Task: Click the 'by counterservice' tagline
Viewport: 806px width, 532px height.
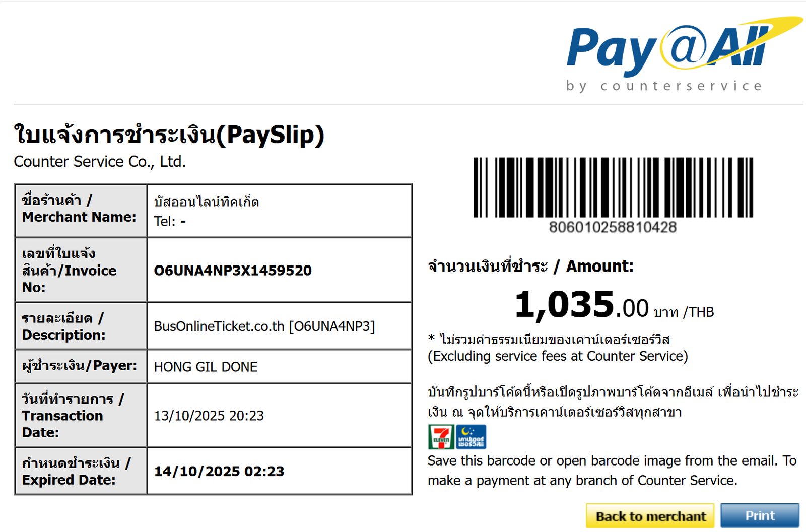Action: pyautogui.click(x=664, y=86)
